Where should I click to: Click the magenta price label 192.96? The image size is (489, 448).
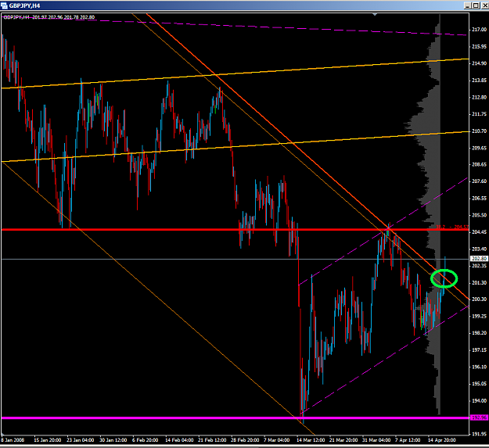coord(479,418)
